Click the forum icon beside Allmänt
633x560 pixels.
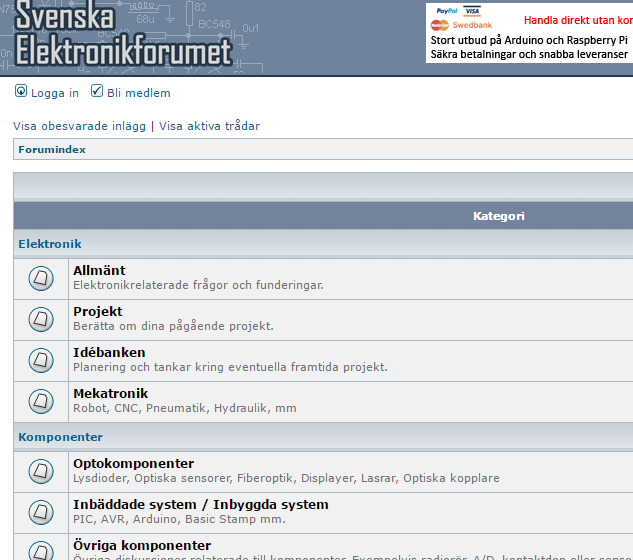(41, 278)
